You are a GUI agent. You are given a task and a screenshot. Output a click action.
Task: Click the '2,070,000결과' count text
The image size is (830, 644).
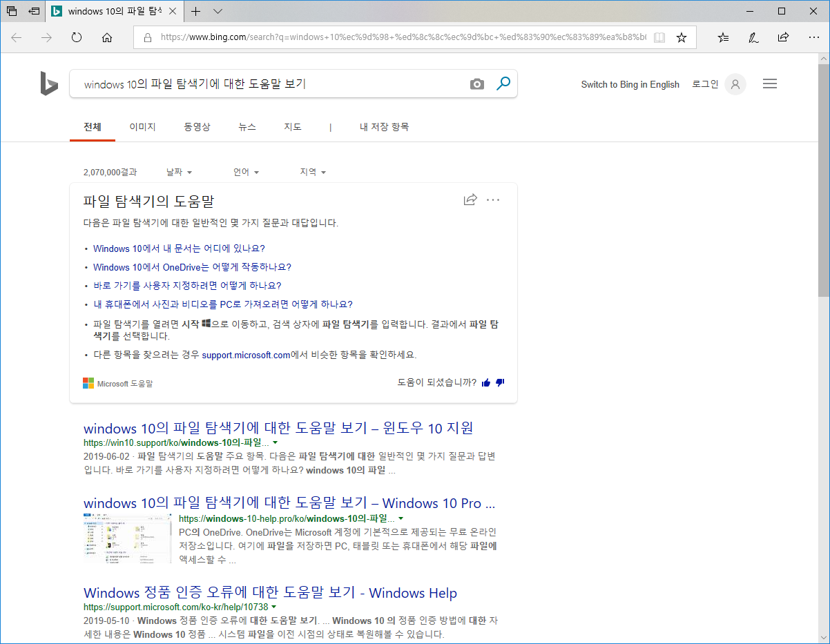(110, 172)
